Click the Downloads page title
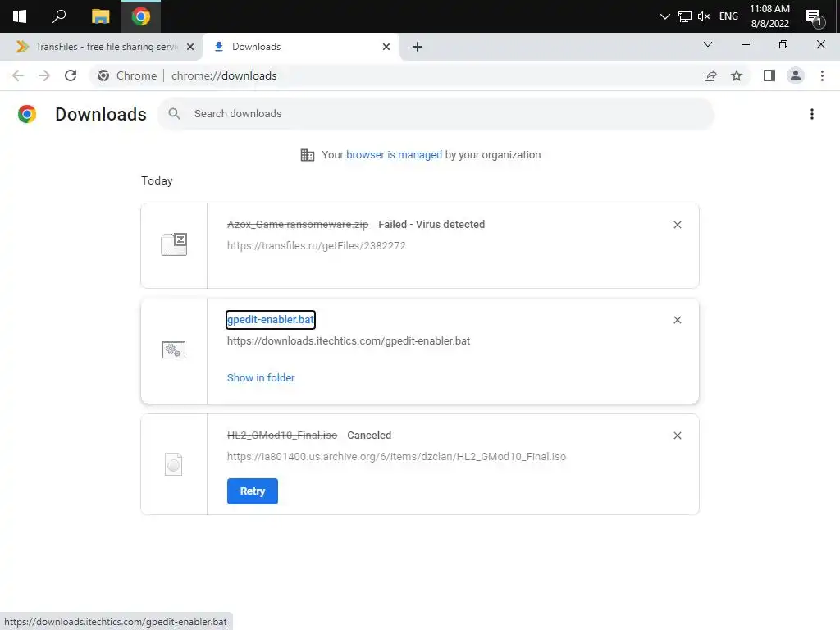The width and height of the screenshot is (840, 630). point(101,114)
